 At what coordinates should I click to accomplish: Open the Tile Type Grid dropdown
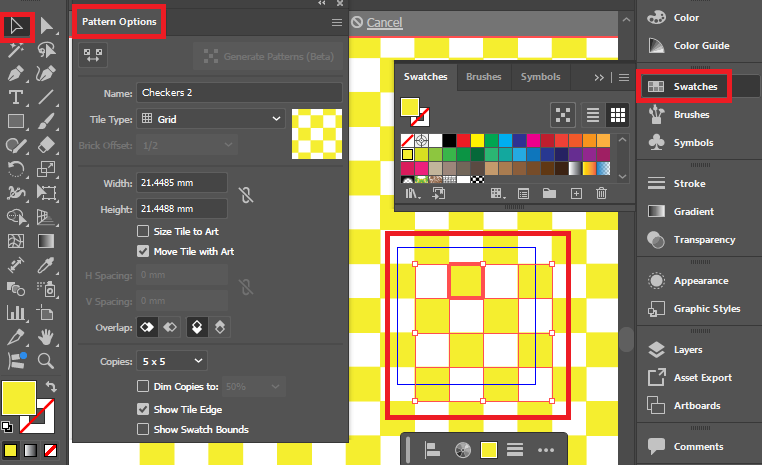[x=211, y=119]
